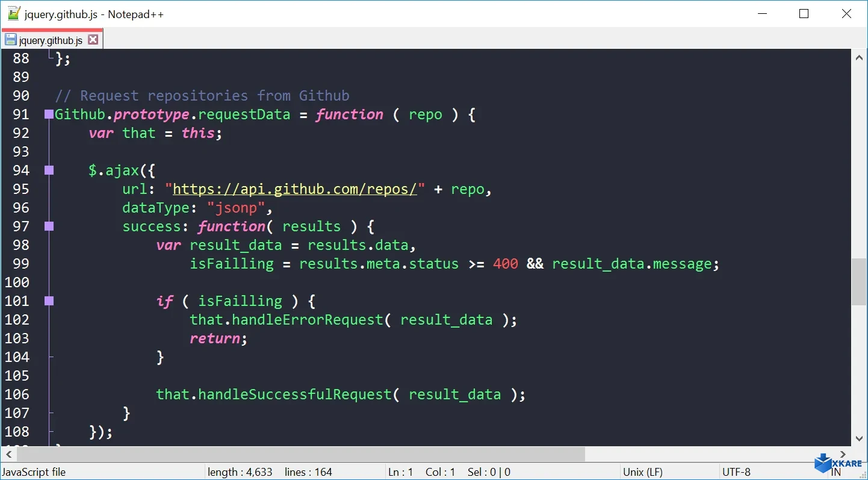Click the horizontal scrollbar right arrow
This screenshot has width=868, height=480.
843,454
